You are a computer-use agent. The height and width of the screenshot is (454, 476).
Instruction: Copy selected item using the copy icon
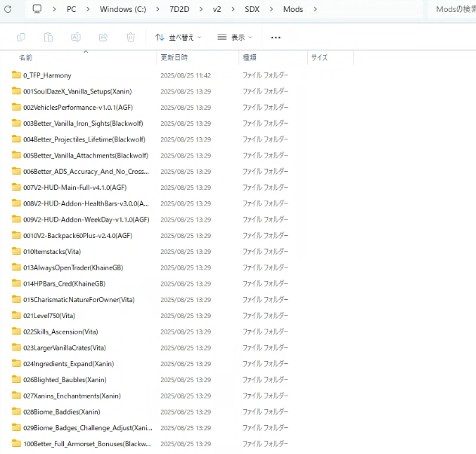[x=21, y=37]
